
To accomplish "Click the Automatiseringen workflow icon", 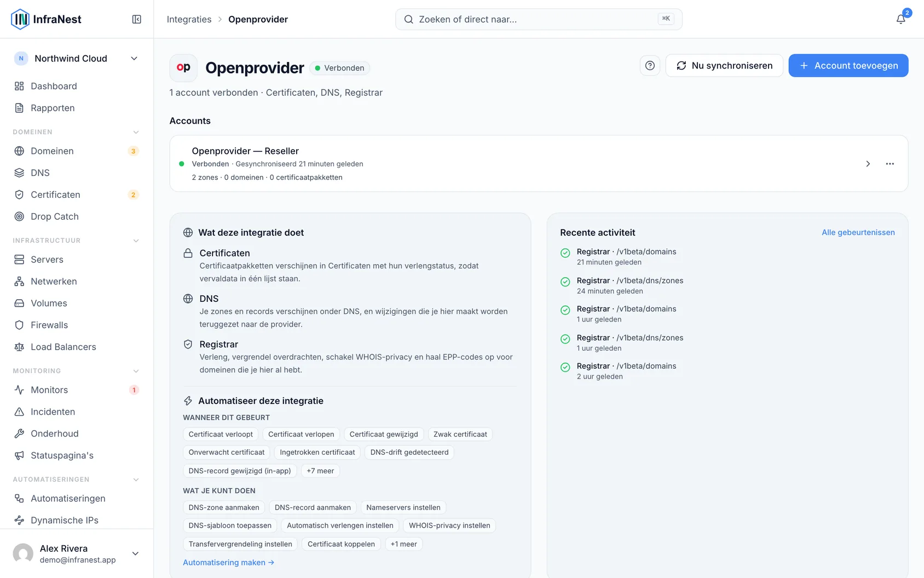I will point(19,498).
